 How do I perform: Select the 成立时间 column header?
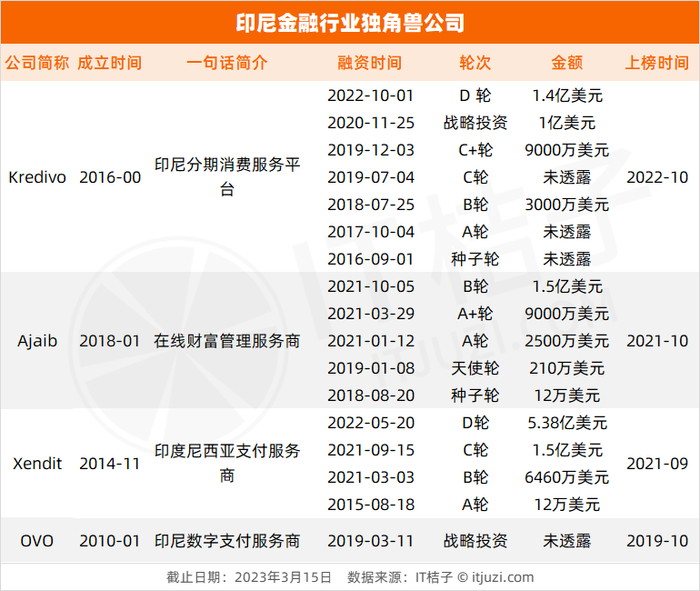coord(110,63)
